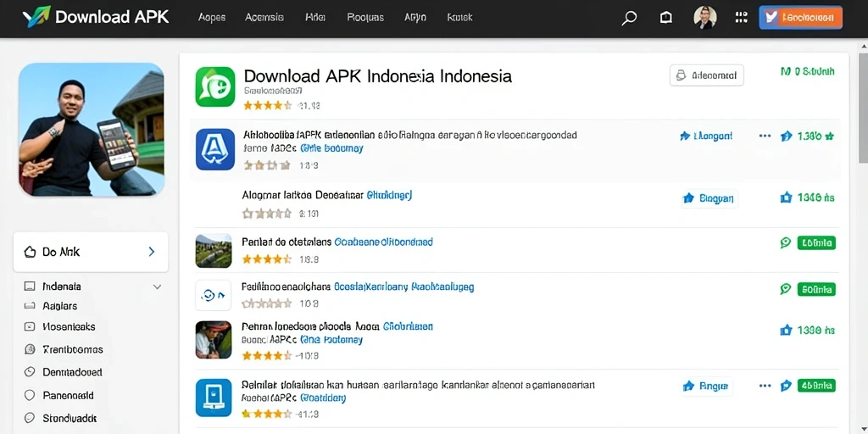Open the man holding phone photo

[92, 130]
